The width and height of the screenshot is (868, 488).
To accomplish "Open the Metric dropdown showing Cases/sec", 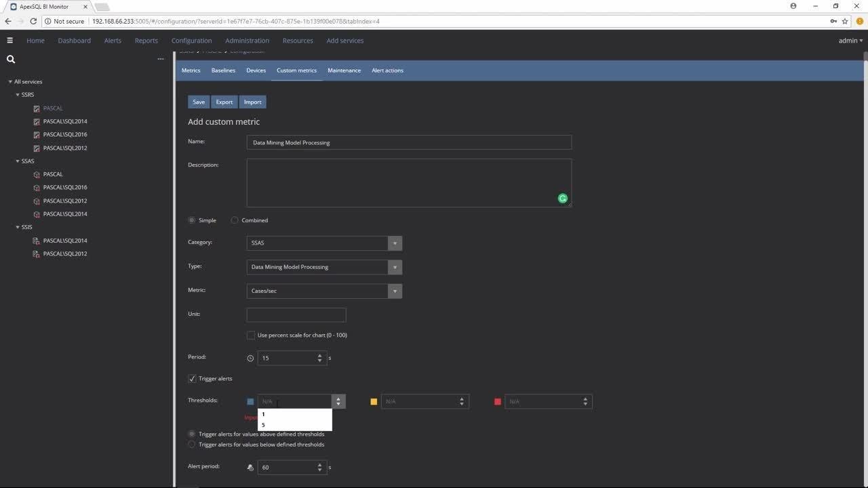I will [324, 291].
